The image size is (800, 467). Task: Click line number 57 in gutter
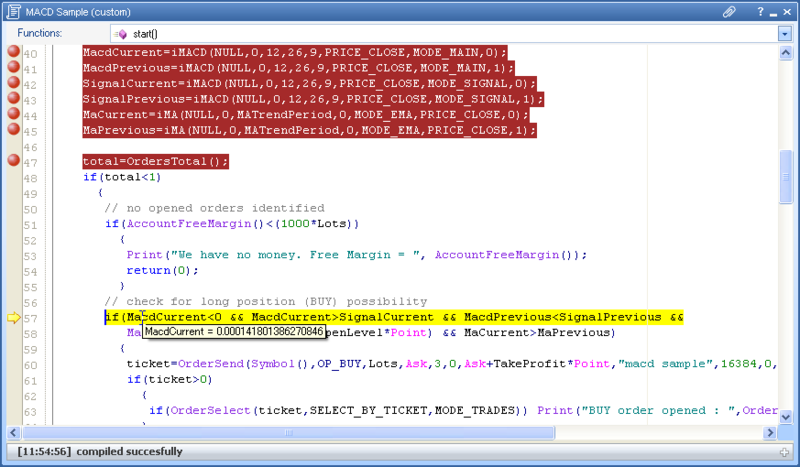coord(30,319)
